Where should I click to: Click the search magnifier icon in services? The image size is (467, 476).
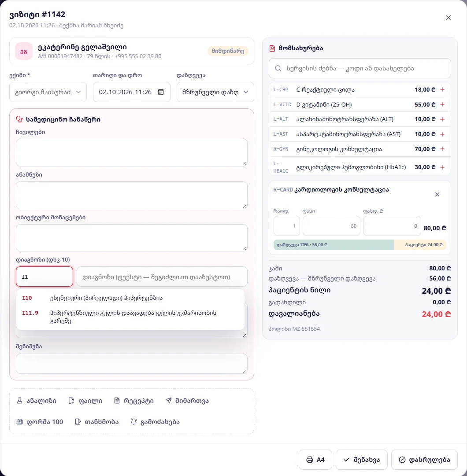pos(278,68)
